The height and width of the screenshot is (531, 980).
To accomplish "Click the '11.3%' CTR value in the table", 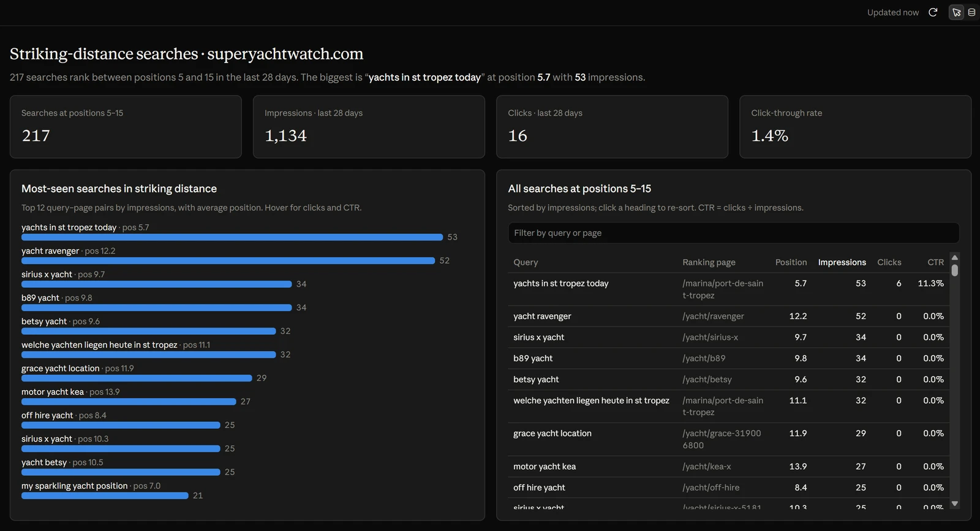I will click(x=930, y=284).
